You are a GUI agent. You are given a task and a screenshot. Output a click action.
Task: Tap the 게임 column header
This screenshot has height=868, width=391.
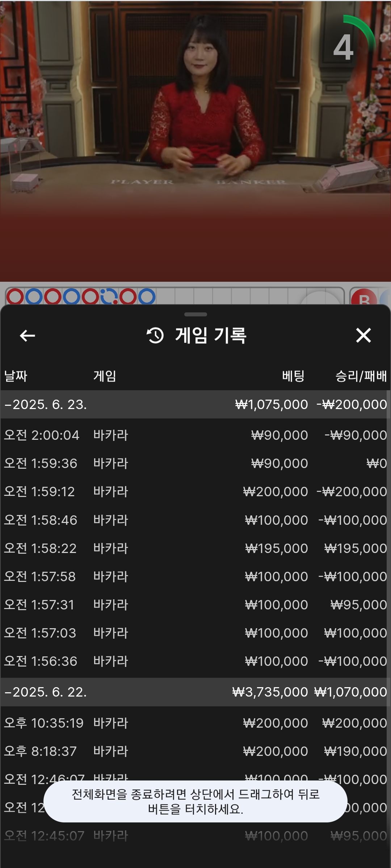tap(105, 376)
